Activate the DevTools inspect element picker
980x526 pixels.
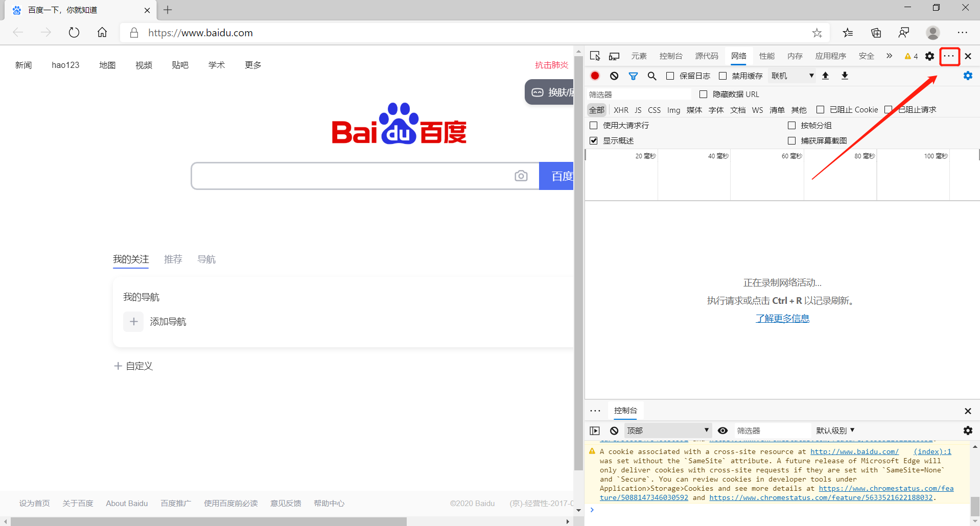(x=595, y=56)
